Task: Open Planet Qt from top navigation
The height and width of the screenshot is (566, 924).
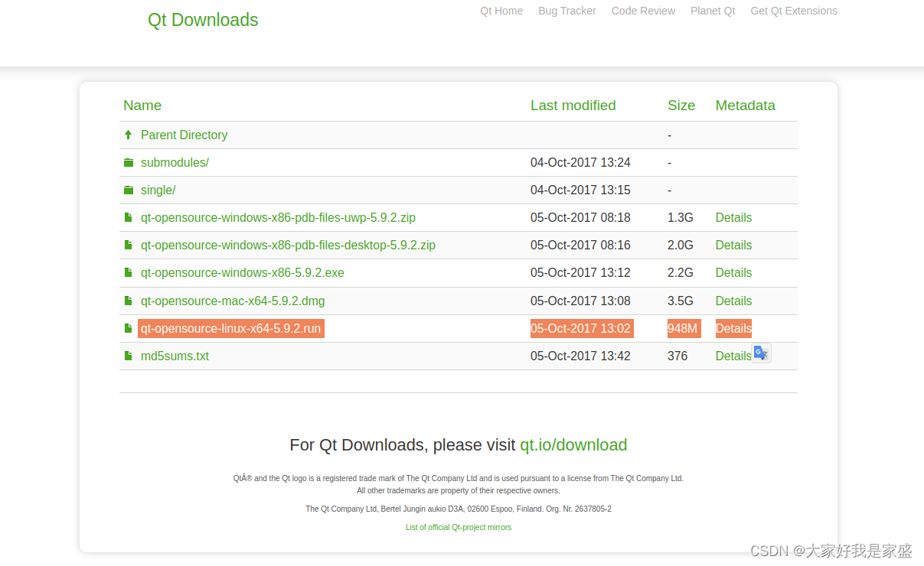Action: pyautogui.click(x=713, y=11)
